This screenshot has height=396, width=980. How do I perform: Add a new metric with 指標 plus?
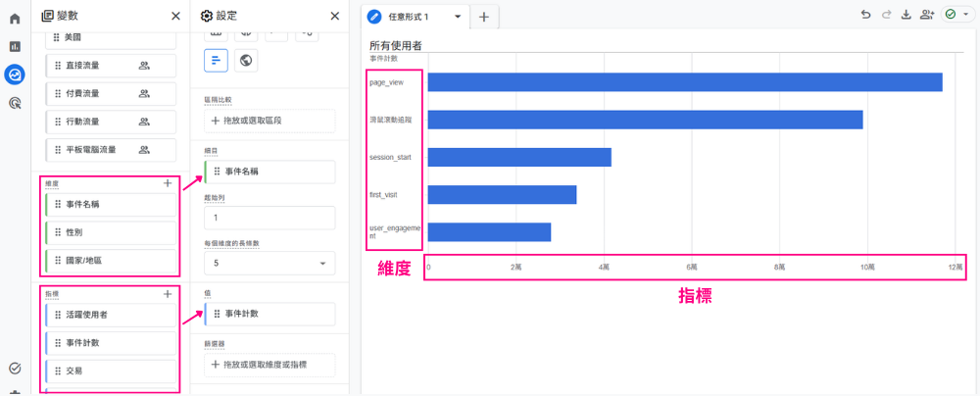pyautogui.click(x=167, y=294)
